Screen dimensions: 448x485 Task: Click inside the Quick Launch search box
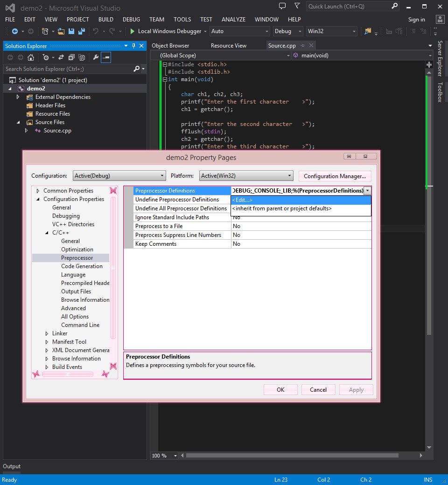tap(350, 7)
